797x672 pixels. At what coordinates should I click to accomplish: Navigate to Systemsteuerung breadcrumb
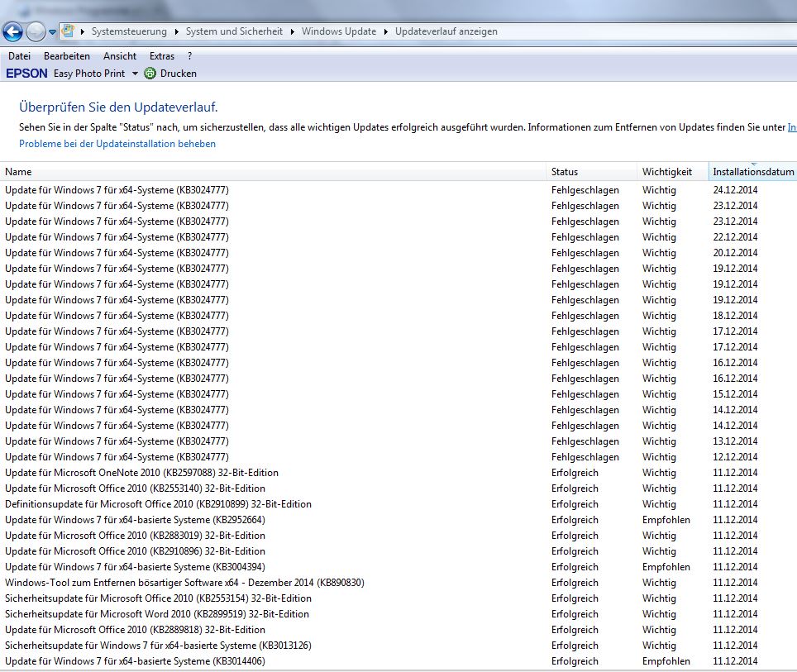[x=129, y=31]
